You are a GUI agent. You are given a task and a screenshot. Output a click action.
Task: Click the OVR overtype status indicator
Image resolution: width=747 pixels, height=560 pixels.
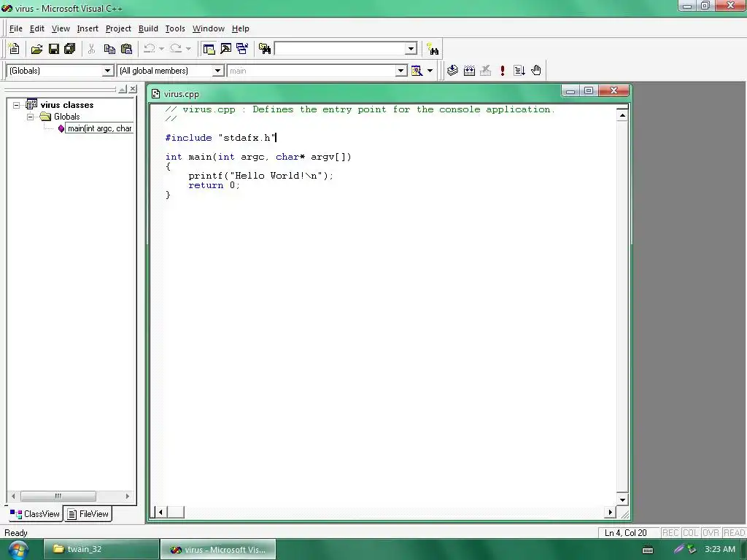pyautogui.click(x=711, y=533)
